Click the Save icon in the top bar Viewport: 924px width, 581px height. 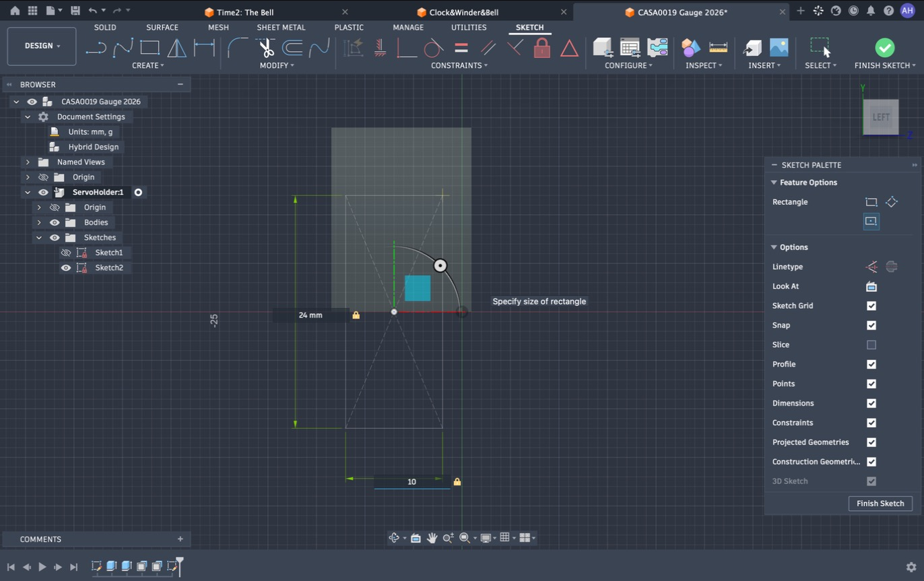pyautogui.click(x=75, y=11)
